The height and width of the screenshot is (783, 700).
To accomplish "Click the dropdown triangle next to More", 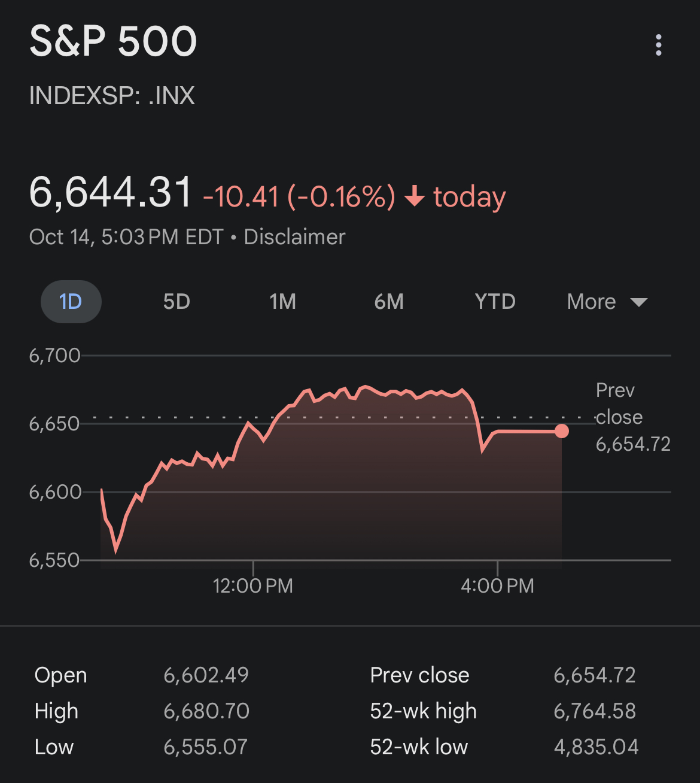I will pyautogui.click(x=639, y=302).
